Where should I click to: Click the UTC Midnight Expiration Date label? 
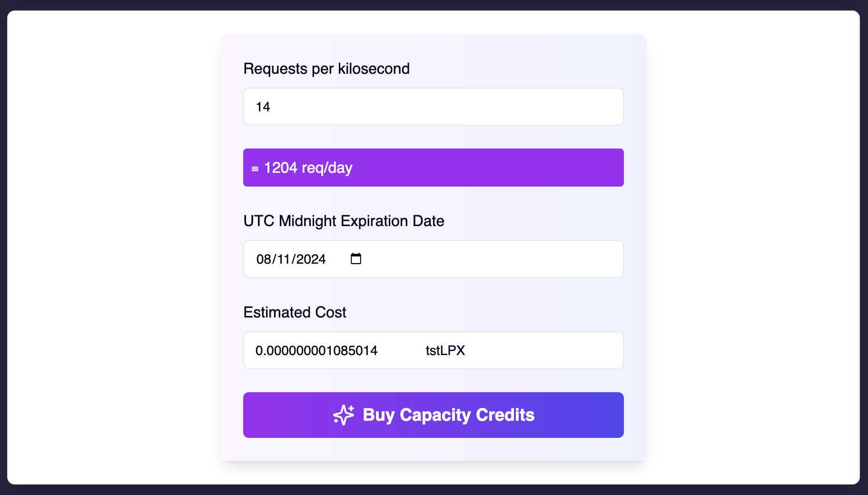[x=344, y=221]
